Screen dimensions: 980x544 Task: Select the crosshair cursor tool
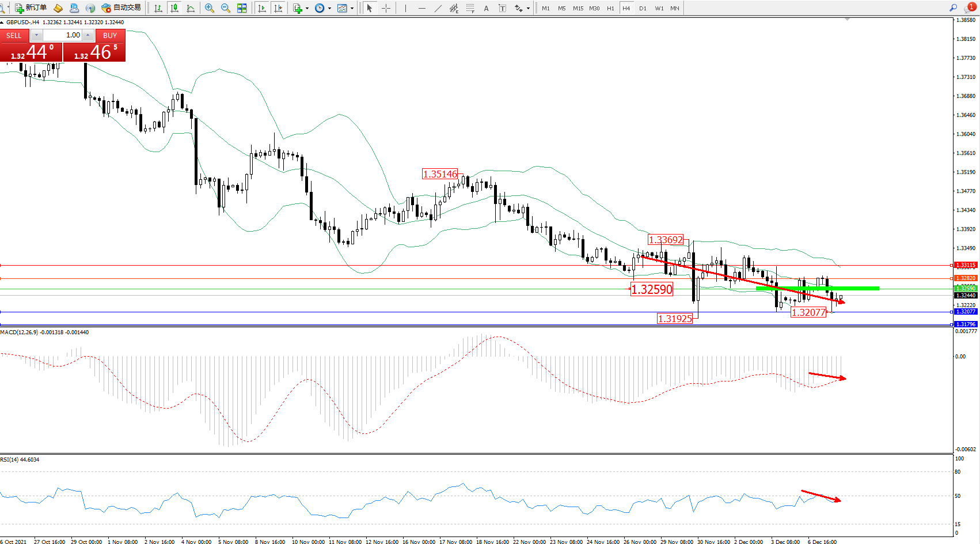386,8
